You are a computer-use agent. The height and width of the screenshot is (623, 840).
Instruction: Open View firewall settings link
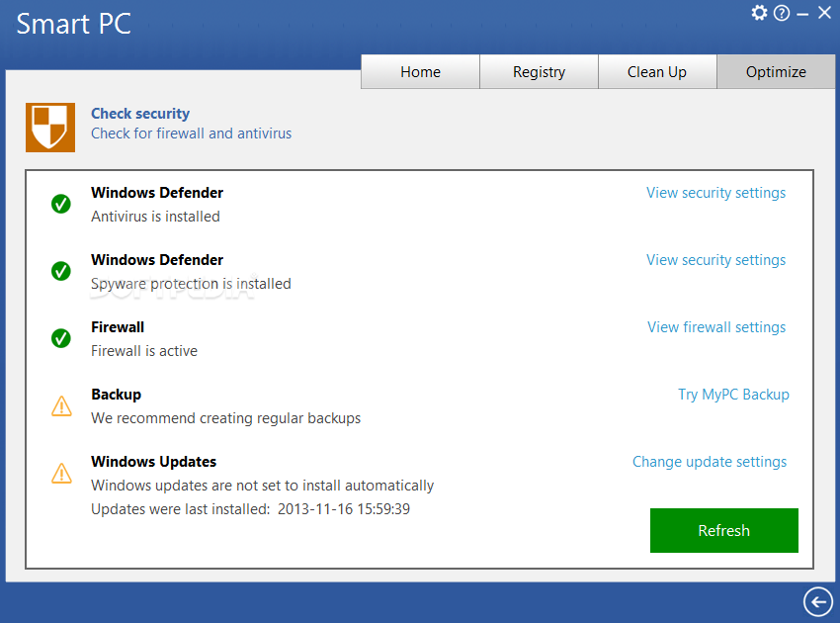(x=716, y=327)
